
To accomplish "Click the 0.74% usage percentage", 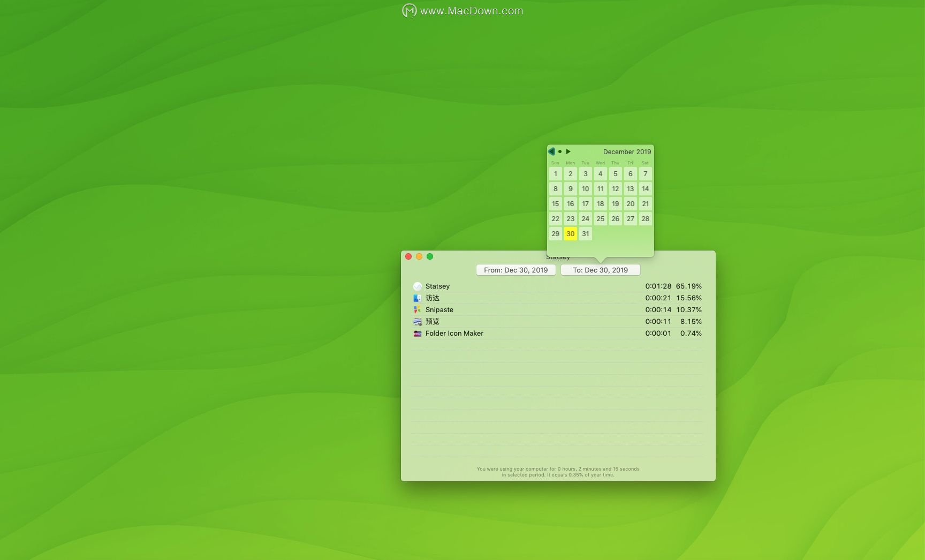I will [x=691, y=334].
